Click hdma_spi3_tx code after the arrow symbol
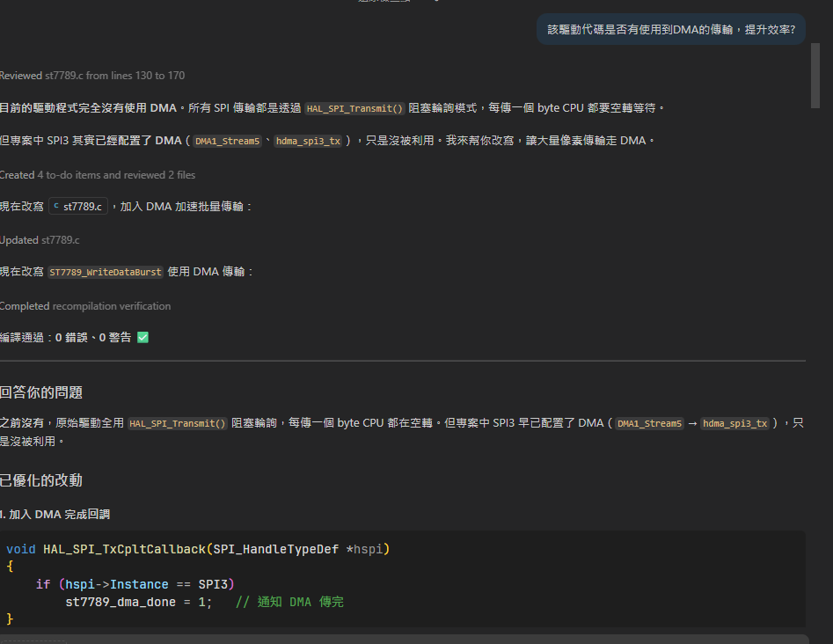Viewport: 833px width, 644px height. [734, 423]
